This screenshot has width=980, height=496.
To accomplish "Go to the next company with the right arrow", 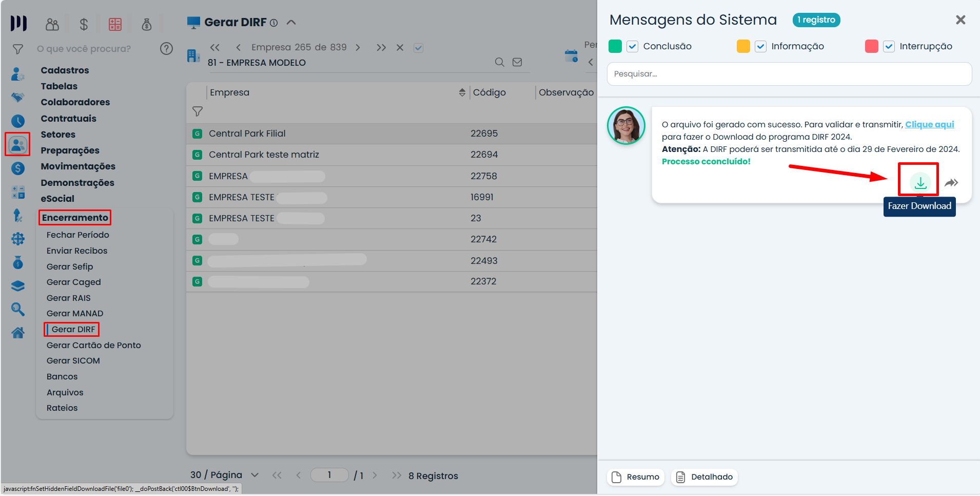I will point(358,47).
